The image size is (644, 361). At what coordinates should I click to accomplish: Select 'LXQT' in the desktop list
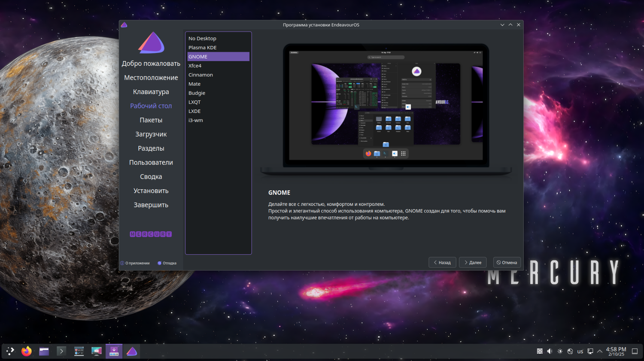pyautogui.click(x=219, y=102)
